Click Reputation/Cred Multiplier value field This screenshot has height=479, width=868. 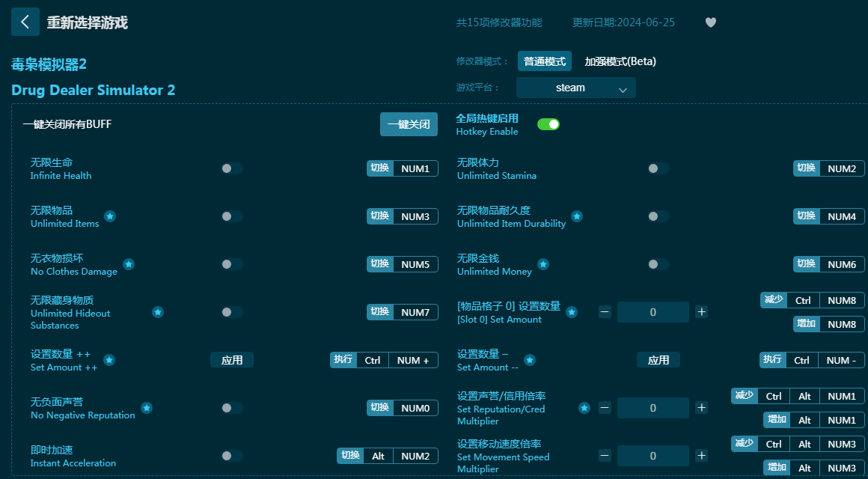tap(653, 408)
